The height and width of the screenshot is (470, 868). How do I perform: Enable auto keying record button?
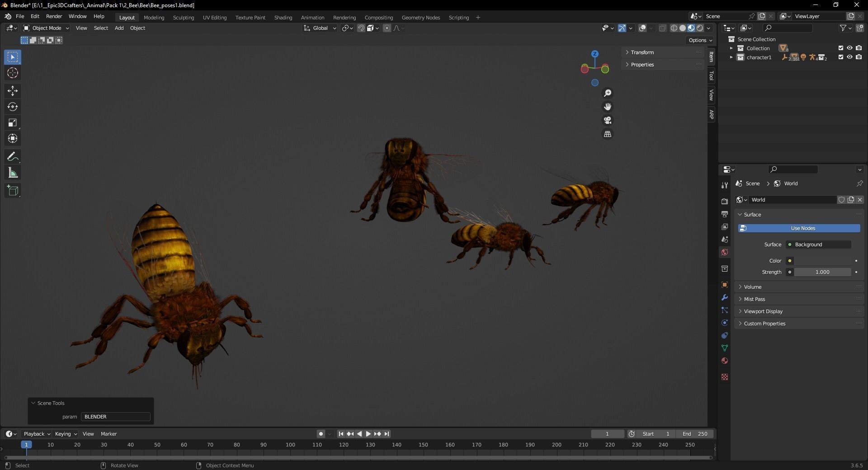(321, 434)
